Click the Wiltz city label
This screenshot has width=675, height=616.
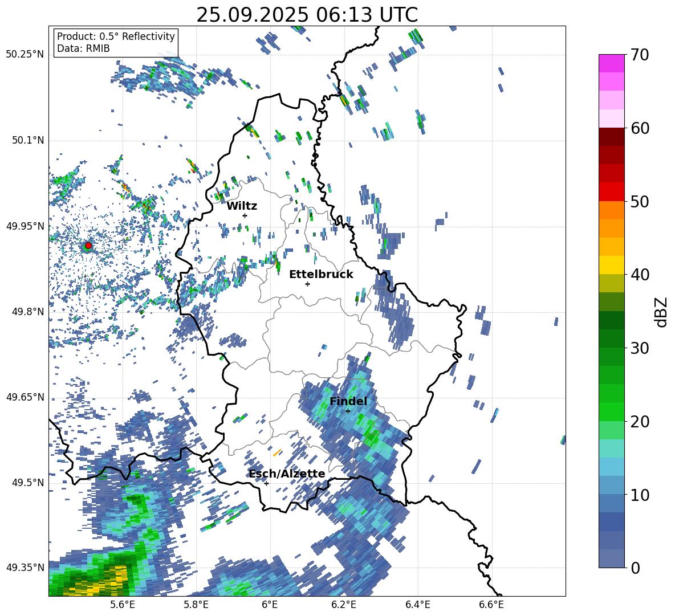tap(242, 206)
